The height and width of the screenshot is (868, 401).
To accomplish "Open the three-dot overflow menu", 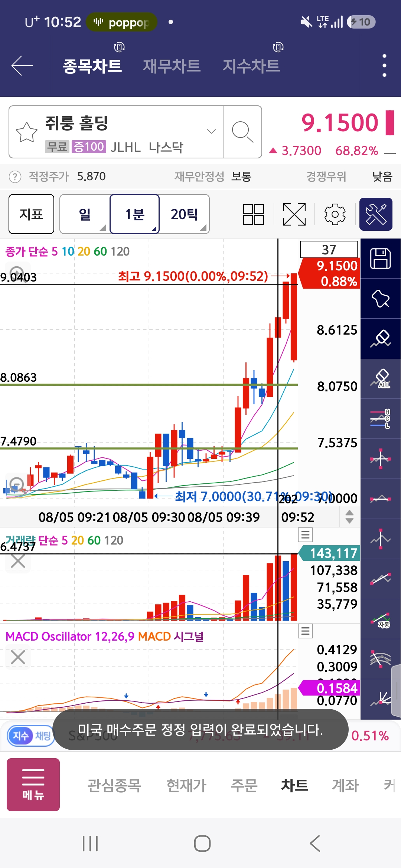I will (x=384, y=66).
